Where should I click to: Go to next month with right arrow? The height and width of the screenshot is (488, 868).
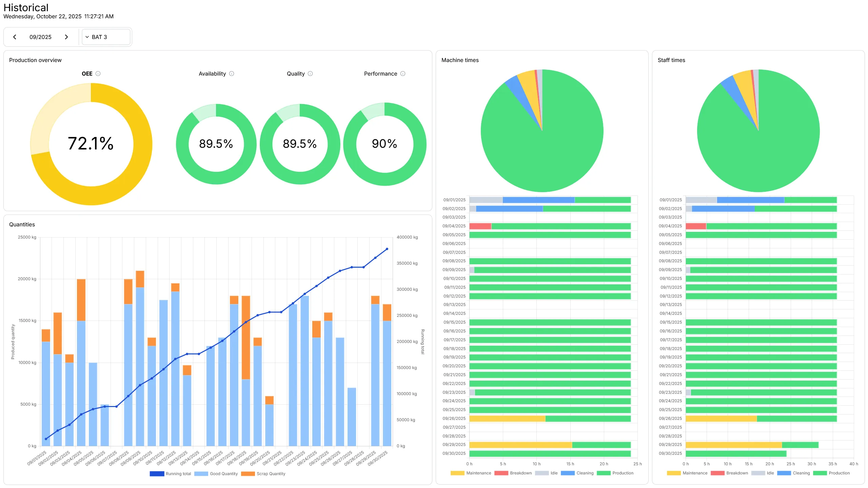coord(67,37)
